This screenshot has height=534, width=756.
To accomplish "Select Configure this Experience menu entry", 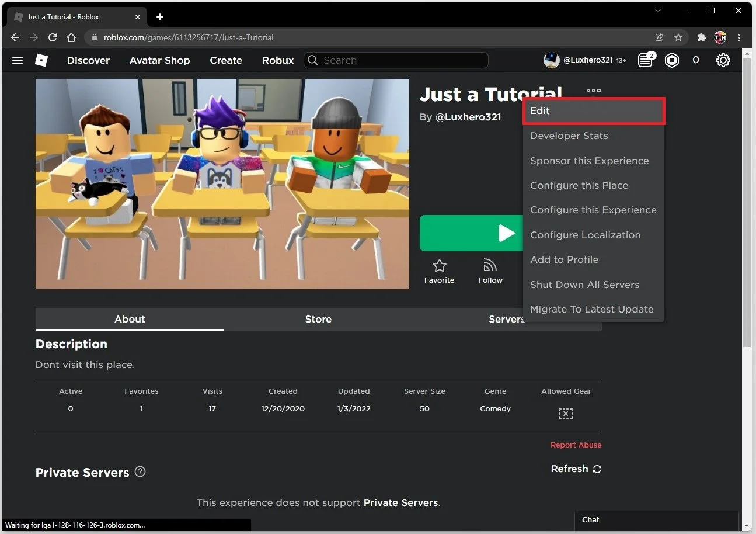I will [x=593, y=210].
